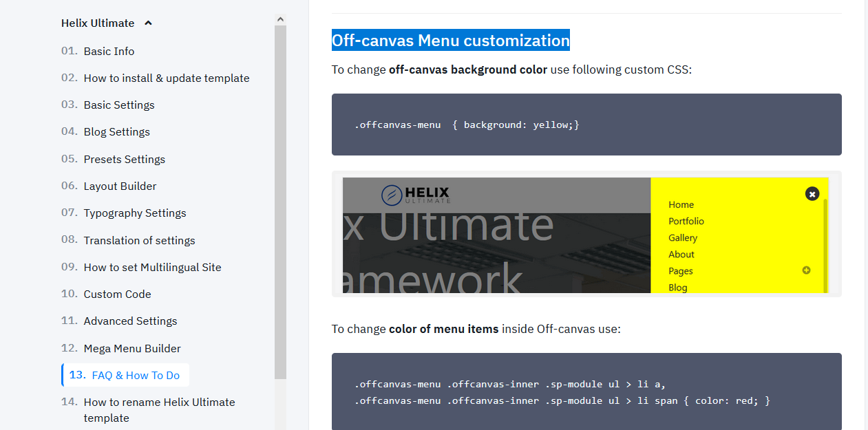This screenshot has width=868, height=430.
Task: Select Blog Settings in sidebar
Action: [116, 132]
